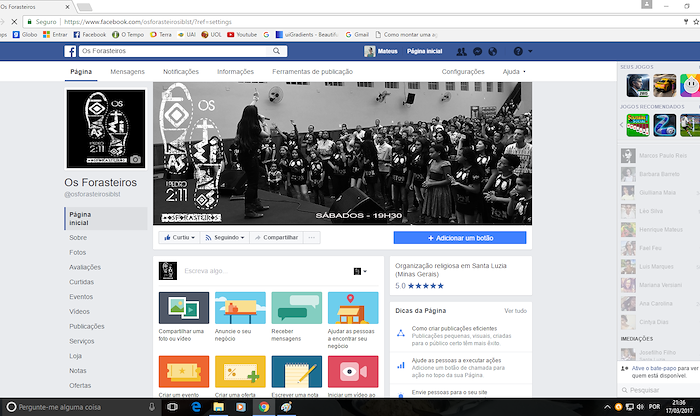
Task: Click Escreva algo post input field
Action: (266, 271)
